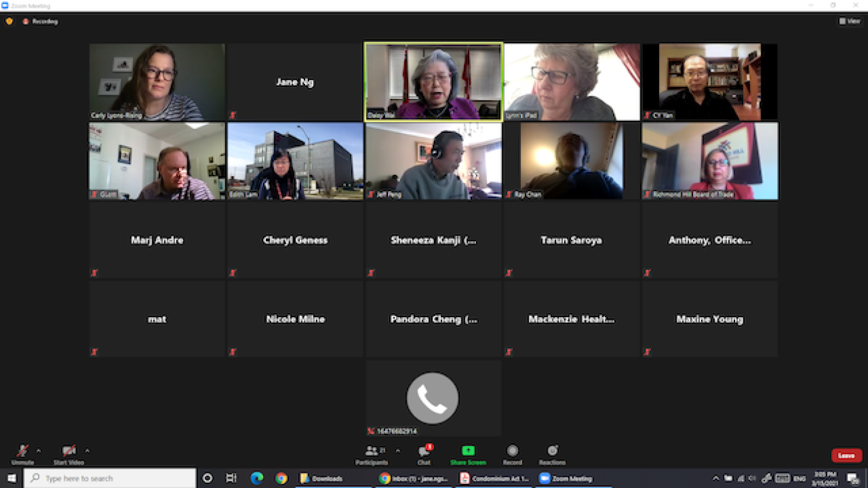Expand audio options next to Unmute
This screenshot has width=868, height=488.
tap(39, 451)
